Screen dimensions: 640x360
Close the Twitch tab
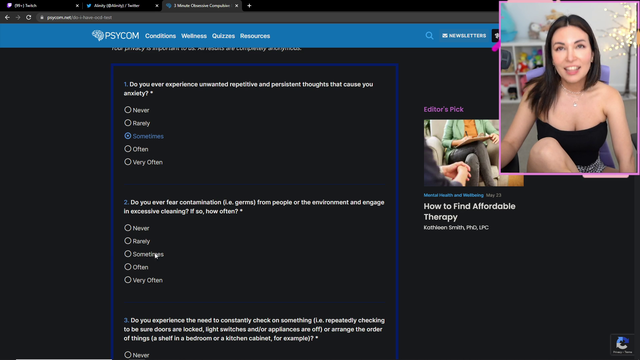click(x=77, y=6)
